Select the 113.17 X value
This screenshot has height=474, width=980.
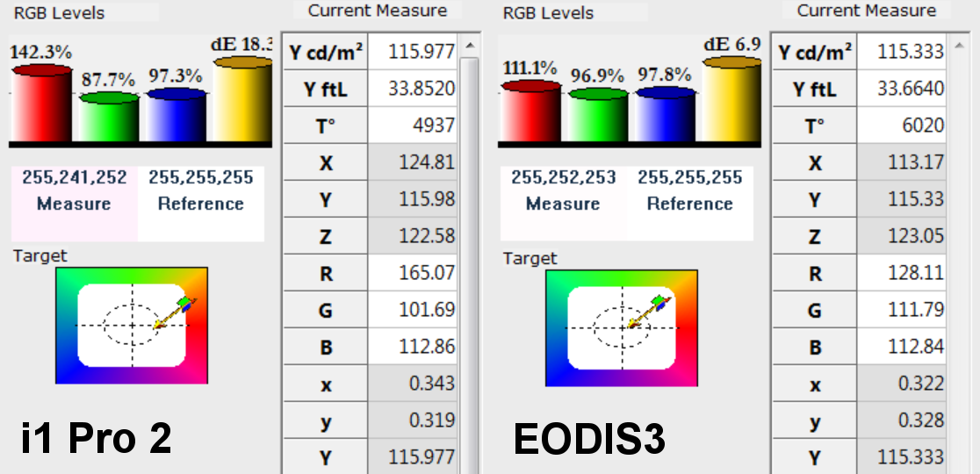point(902,162)
